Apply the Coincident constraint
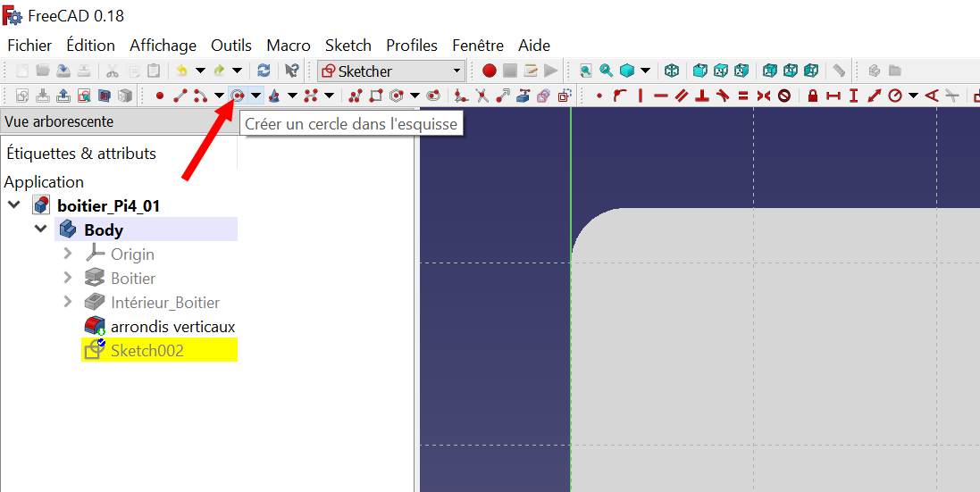Image resolution: width=980 pixels, height=492 pixels. click(x=599, y=96)
